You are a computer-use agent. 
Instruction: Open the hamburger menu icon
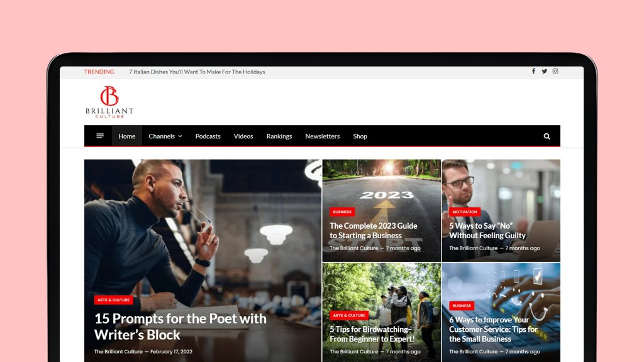pos(100,136)
